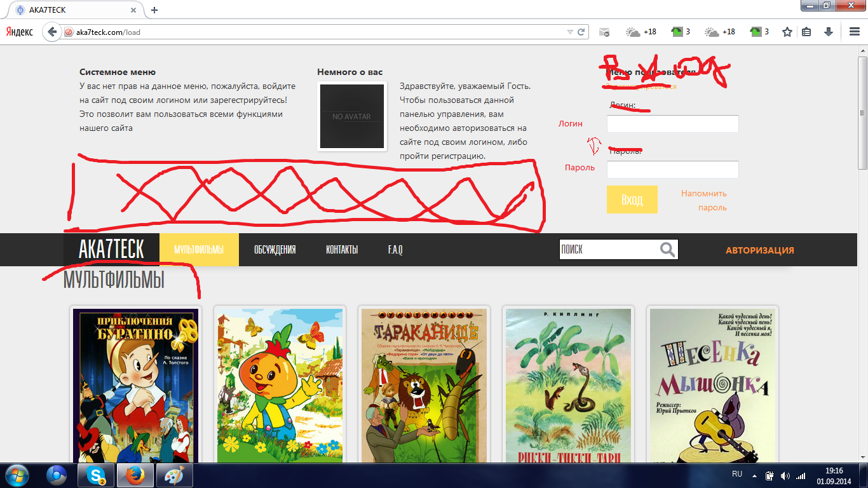Open the Windows Start menu

coord(17,475)
